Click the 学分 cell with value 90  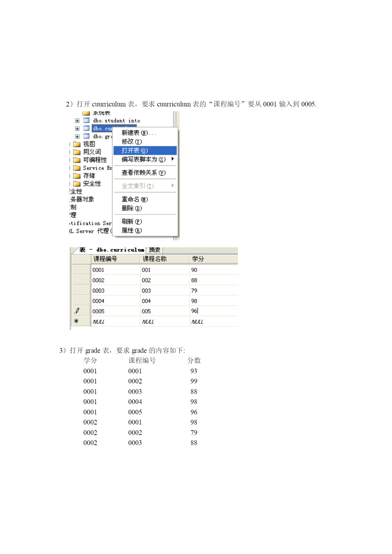pyautogui.click(x=214, y=270)
